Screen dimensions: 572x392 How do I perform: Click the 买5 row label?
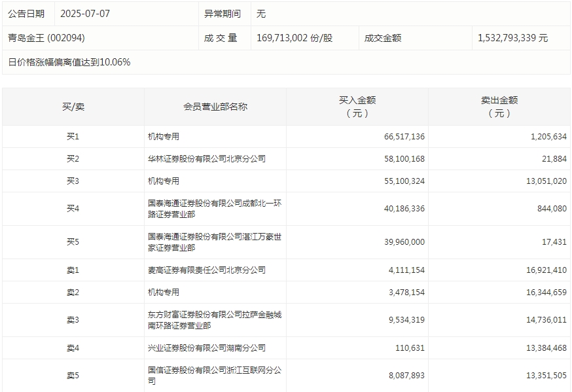point(73,242)
